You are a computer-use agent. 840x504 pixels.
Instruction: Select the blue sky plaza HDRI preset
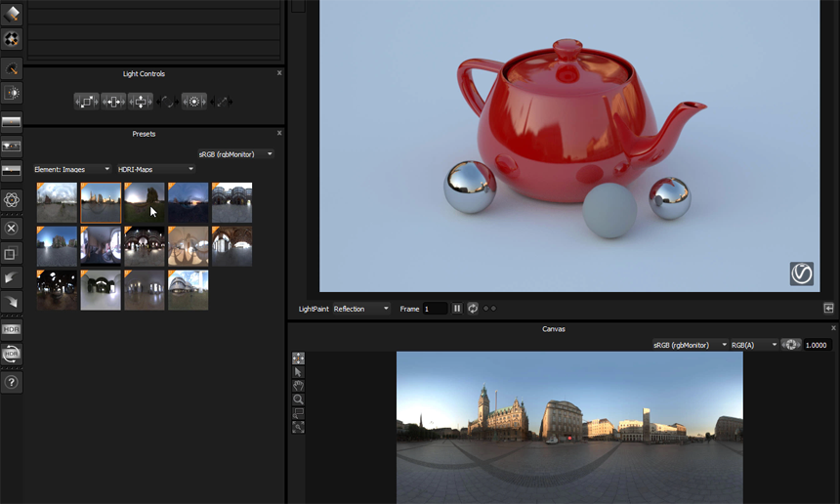(57, 246)
